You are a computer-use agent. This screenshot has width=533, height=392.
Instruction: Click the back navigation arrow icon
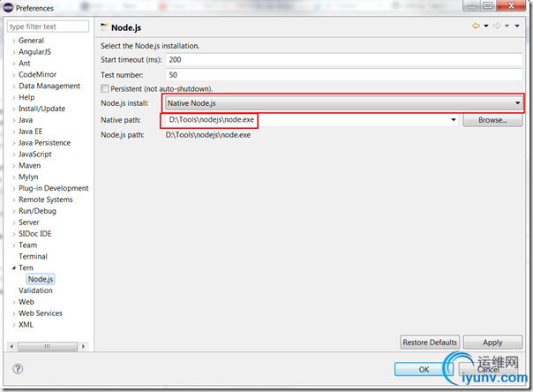point(476,26)
